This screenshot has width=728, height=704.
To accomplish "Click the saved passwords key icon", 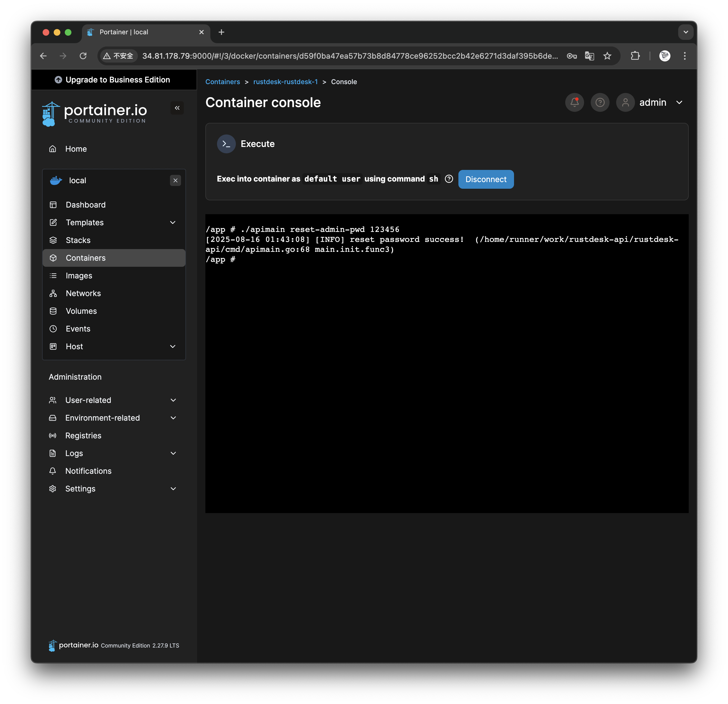I will tap(572, 56).
